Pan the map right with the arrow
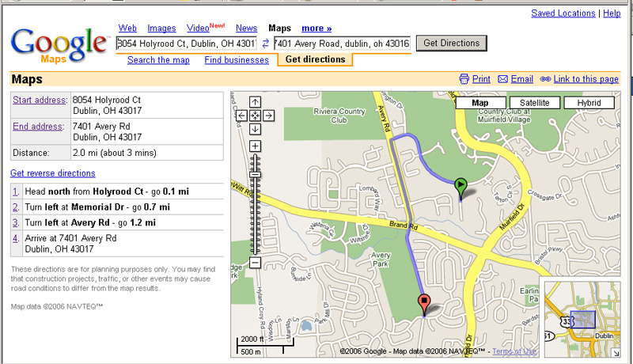Image resolution: width=633 pixels, height=364 pixels. click(x=269, y=116)
